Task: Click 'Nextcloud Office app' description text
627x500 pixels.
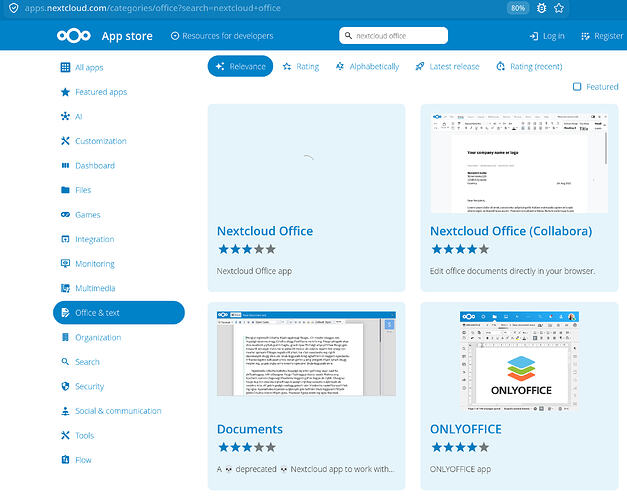Action: click(x=254, y=271)
